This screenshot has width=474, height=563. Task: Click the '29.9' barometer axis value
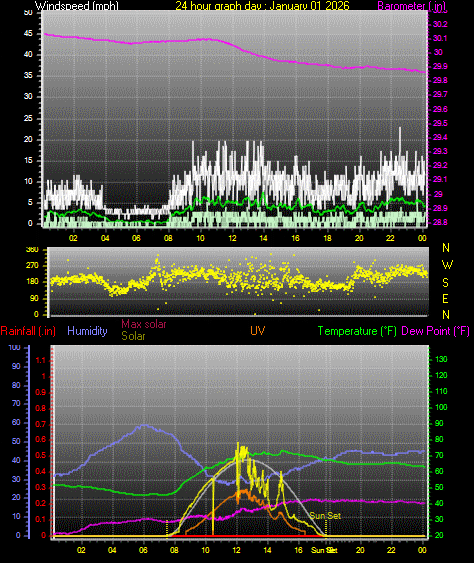(x=440, y=66)
